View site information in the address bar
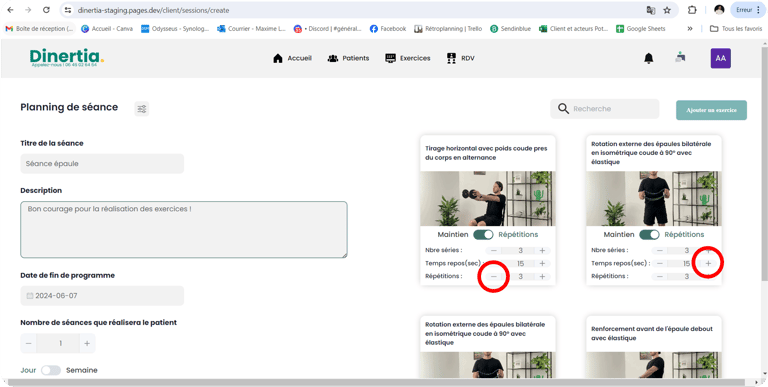 click(68, 10)
